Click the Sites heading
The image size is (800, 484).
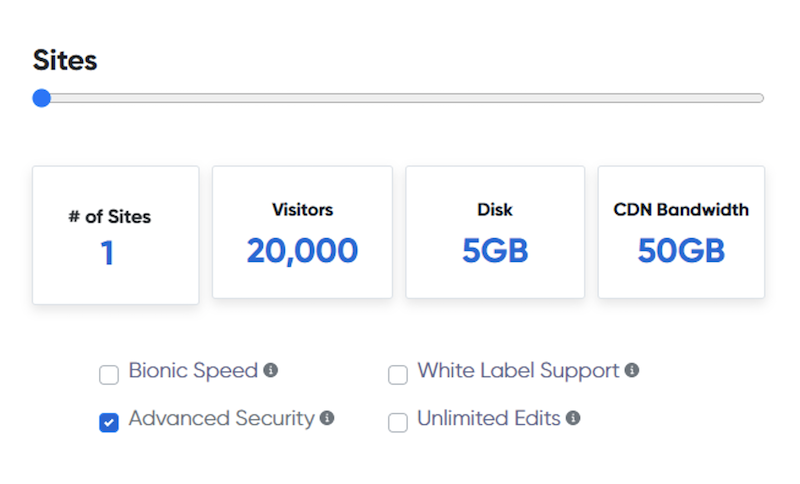(x=65, y=60)
